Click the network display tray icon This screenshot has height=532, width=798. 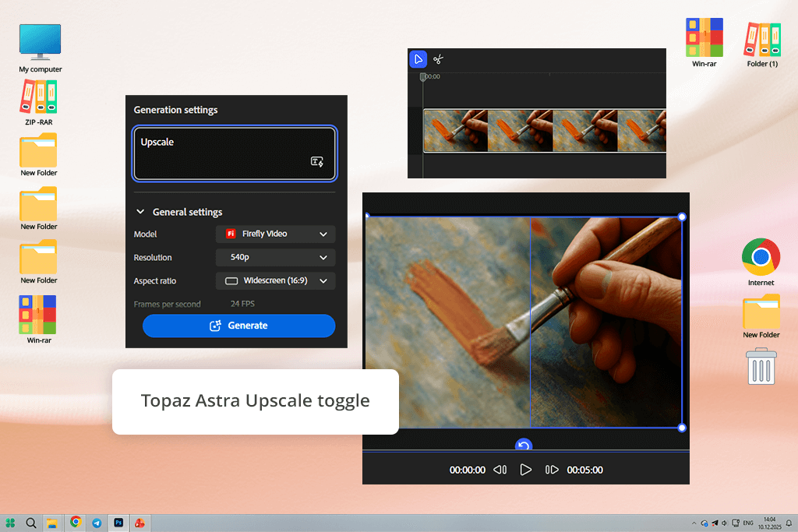click(x=736, y=523)
